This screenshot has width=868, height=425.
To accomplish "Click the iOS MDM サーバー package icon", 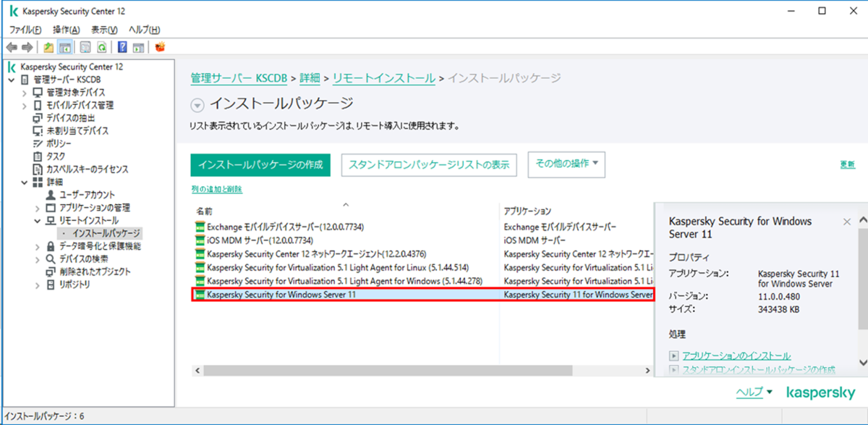I will [x=200, y=240].
